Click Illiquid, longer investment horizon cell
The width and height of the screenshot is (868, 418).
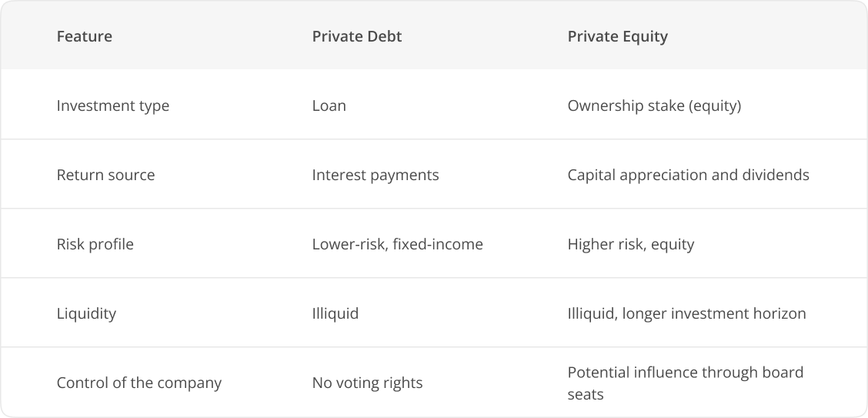tap(686, 313)
